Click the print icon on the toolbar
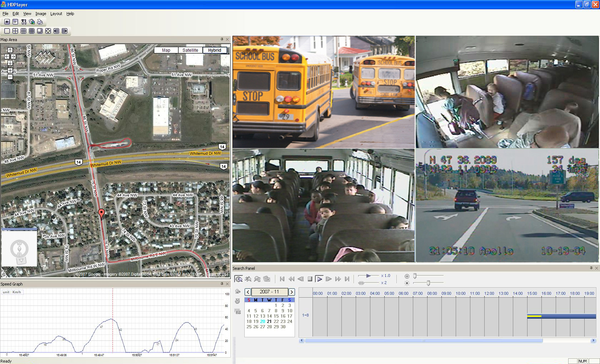 (40, 22)
